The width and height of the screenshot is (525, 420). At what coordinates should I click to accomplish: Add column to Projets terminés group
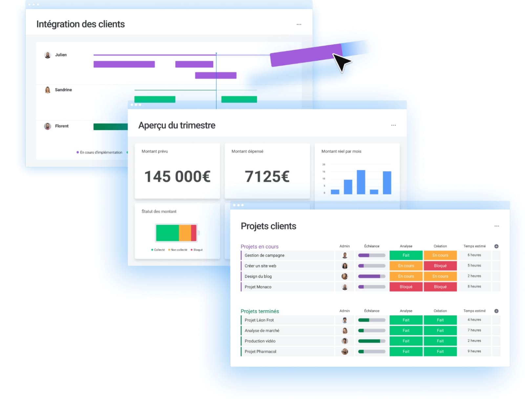coord(496,311)
